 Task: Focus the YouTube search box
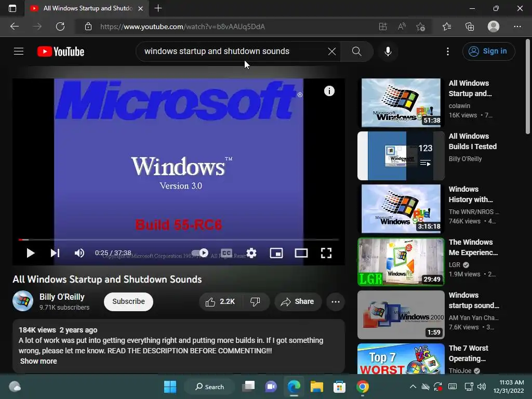234,51
